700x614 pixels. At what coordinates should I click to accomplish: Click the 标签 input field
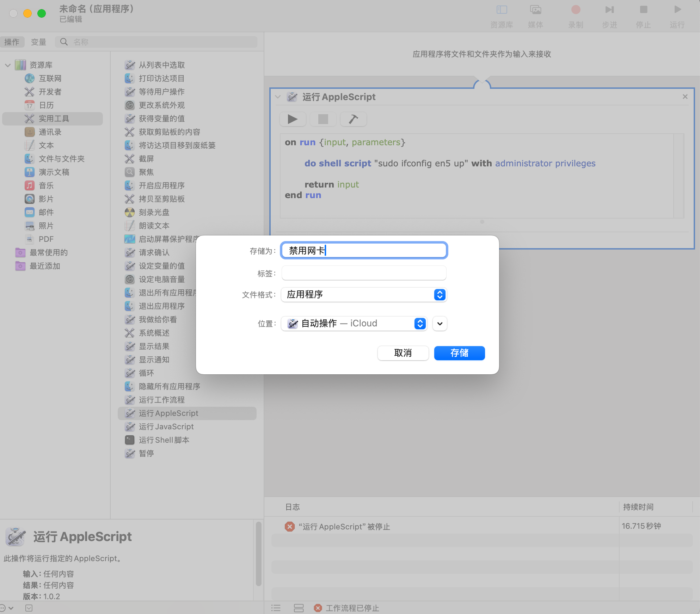pyautogui.click(x=363, y=272)
